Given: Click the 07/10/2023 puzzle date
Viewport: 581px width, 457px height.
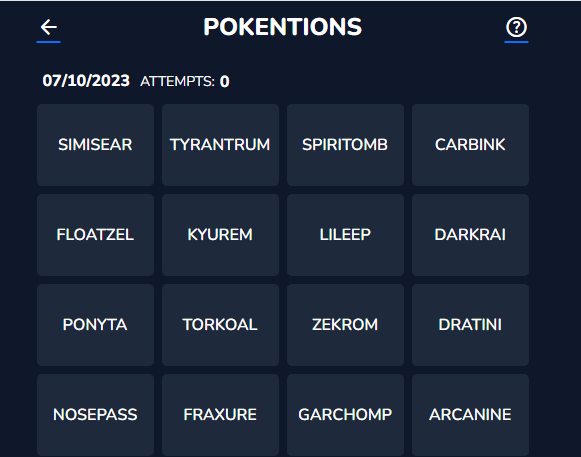Looking at the screenshot, I should [86, 81].
